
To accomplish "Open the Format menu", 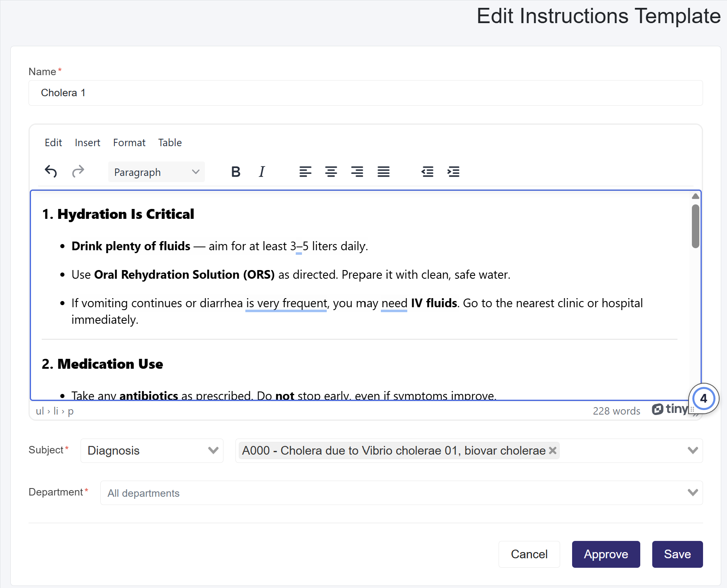I will [129, 143].
